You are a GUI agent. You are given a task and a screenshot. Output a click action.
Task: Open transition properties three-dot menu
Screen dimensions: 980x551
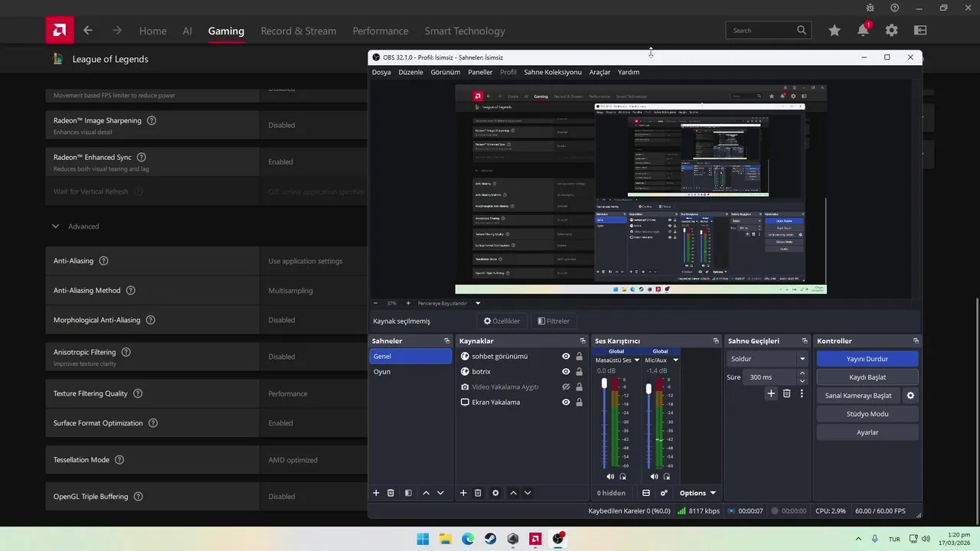(x=802, y=393)
